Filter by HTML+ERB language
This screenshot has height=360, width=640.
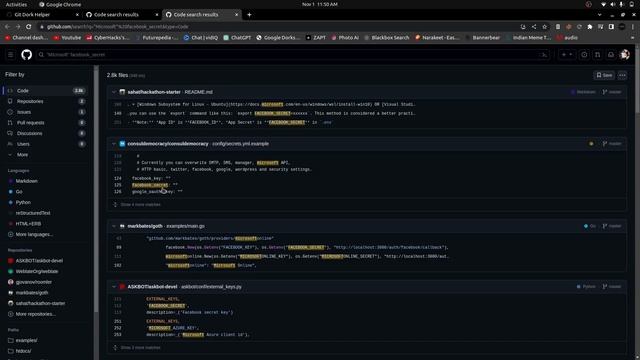[x=28, y=224]
